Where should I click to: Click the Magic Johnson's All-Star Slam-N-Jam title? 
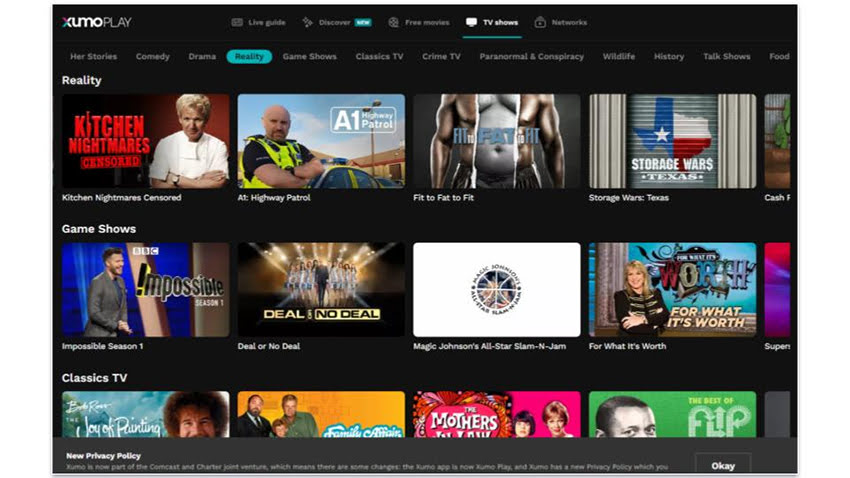490,346
